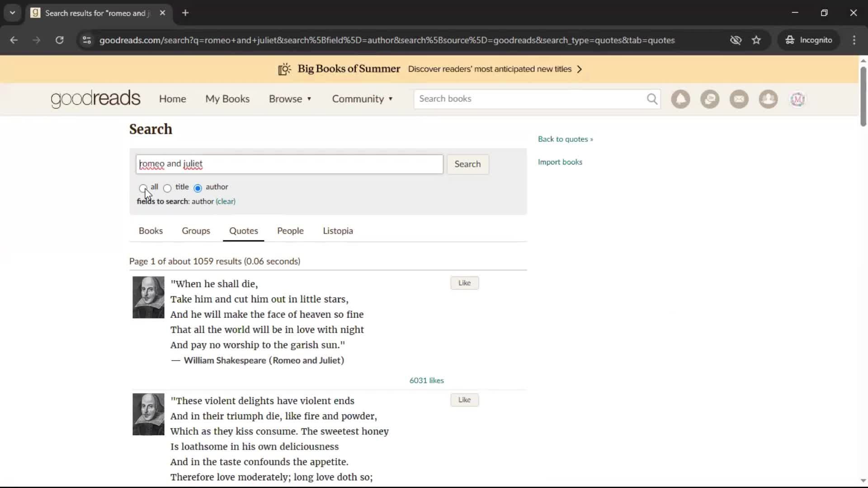Screen dimensions: 868x488
Task: Click the magnifier icon in header search
Action: (652, 99)
